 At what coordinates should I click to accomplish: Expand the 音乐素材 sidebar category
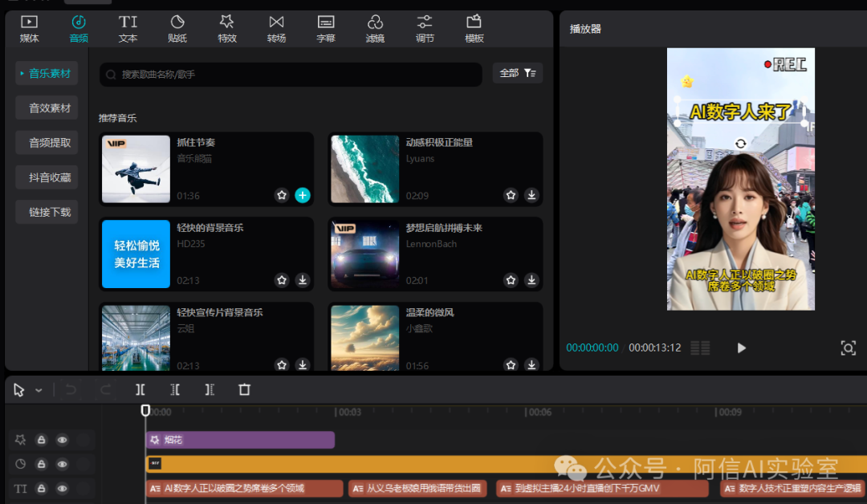47,73
